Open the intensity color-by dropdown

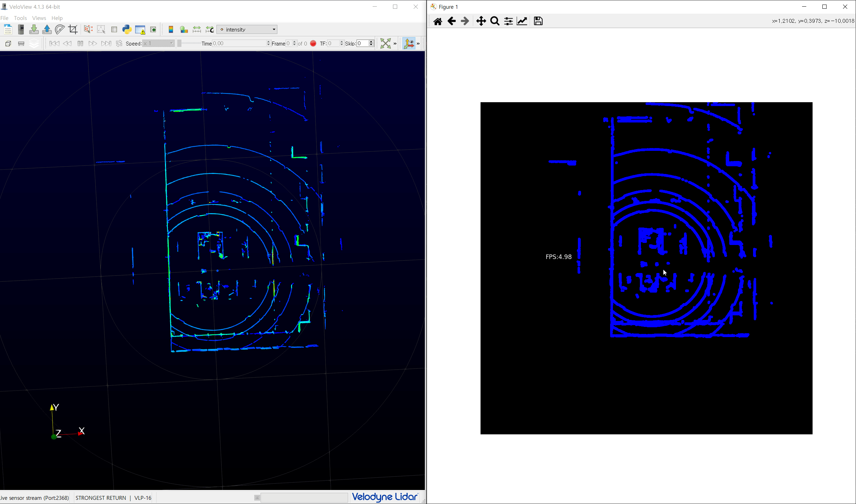[247, 29]
